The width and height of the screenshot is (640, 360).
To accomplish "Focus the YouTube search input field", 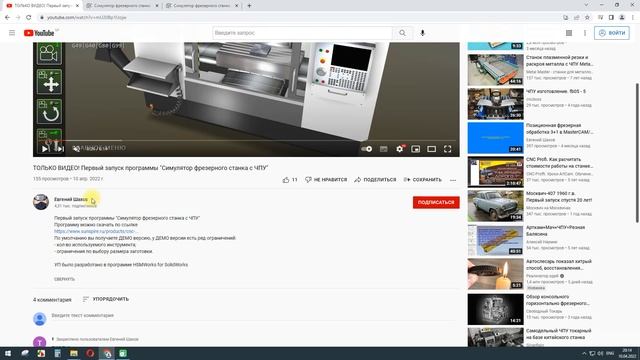I will [302, 33].
